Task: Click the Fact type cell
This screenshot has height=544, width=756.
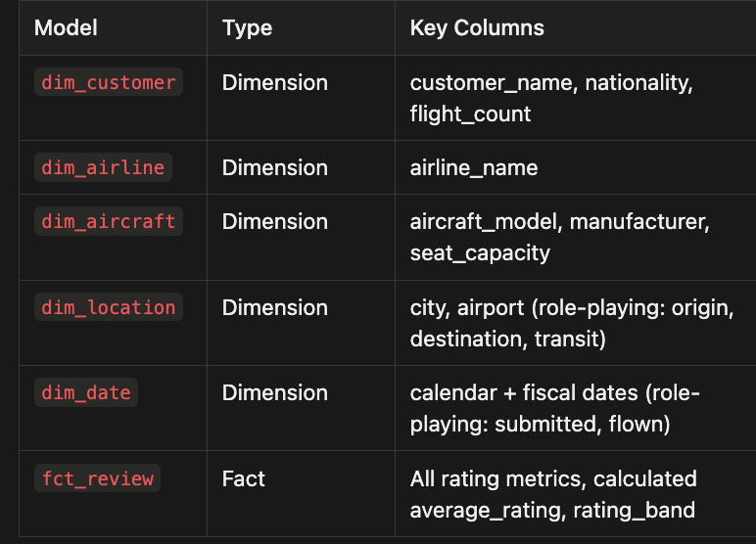Action: (x=244, y=478)
